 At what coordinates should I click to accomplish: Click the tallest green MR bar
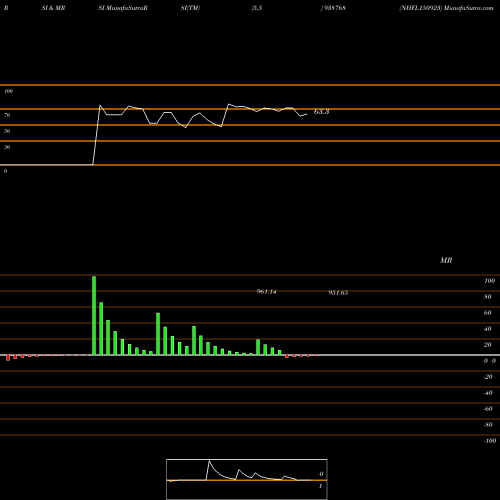click(x=94, y=315)
